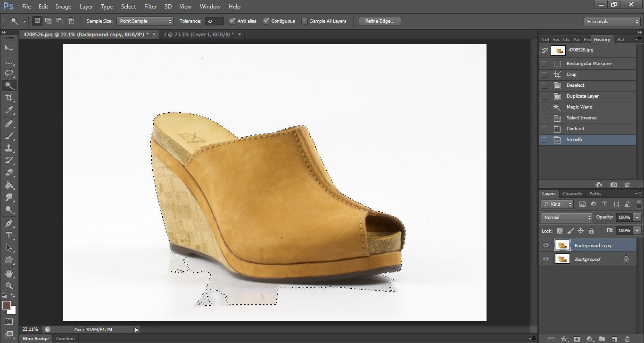Viewport: 644px width, 343px height.
Task: Switch to the Channels tab
Action: [x=572, y=193]
